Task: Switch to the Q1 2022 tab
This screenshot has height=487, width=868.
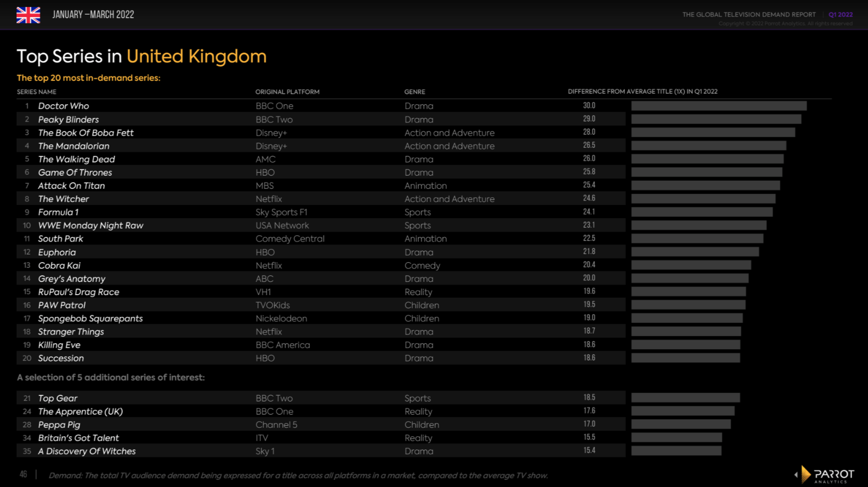Action: pyautogui.click(x=840, y=15)
